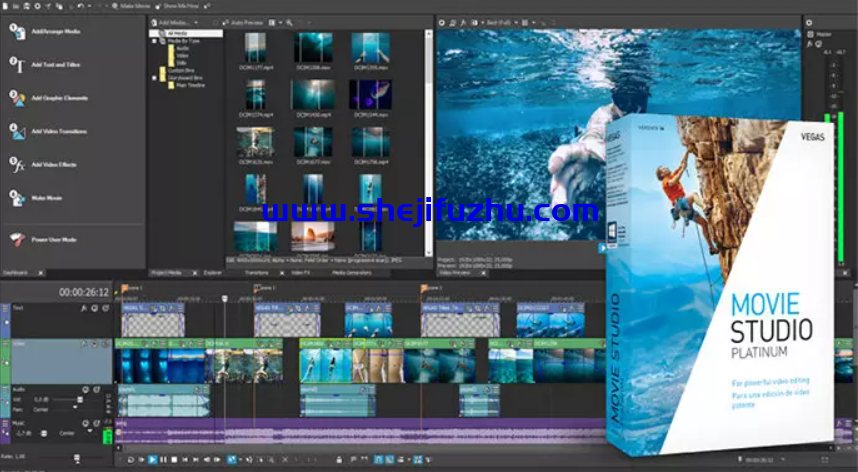858x472 pixels.
Task: Select the All Media tree item
Action: 186,33
